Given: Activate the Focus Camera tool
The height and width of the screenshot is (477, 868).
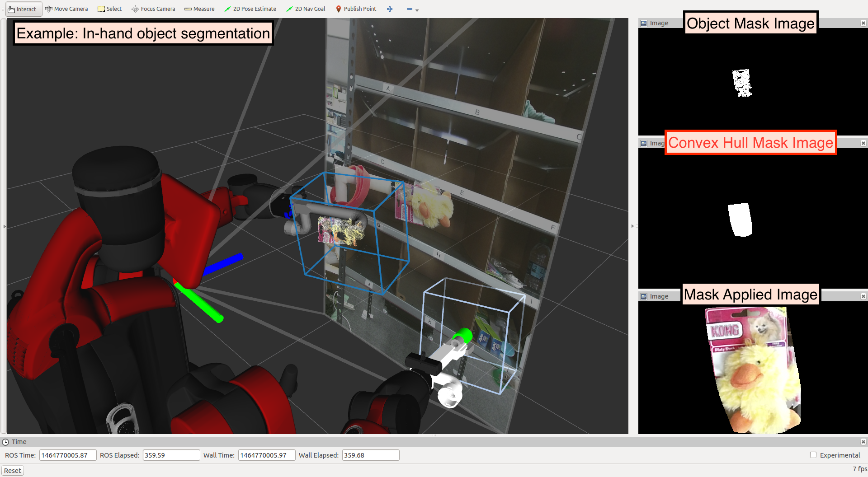Looking at the screenshot, I should (153, 9).
